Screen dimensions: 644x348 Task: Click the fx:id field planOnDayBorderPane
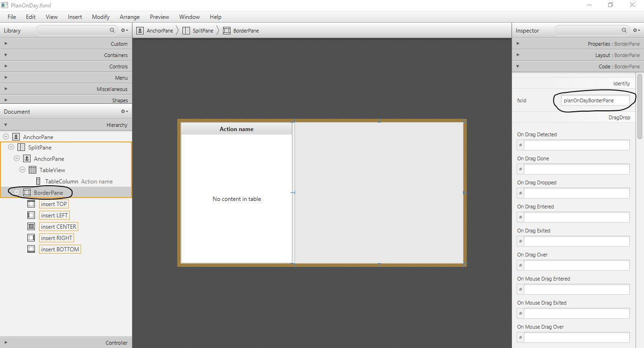tap(595, 100)
